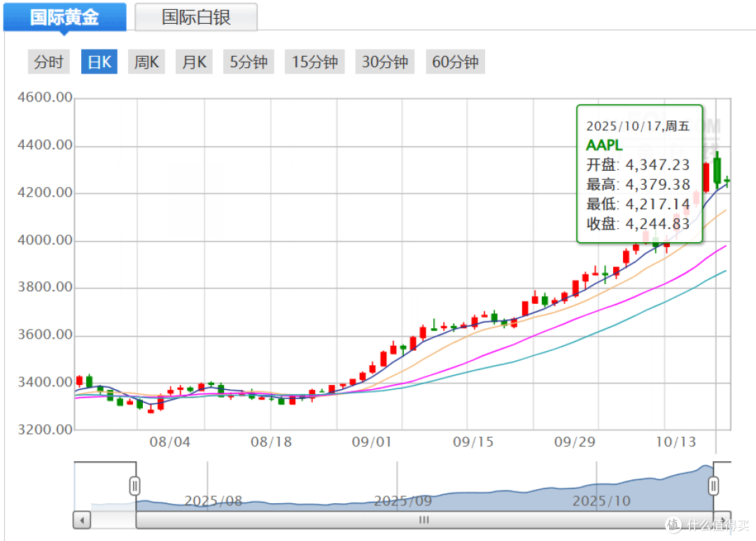Switch to 周K weekly candlestick view

coord(147,62)
